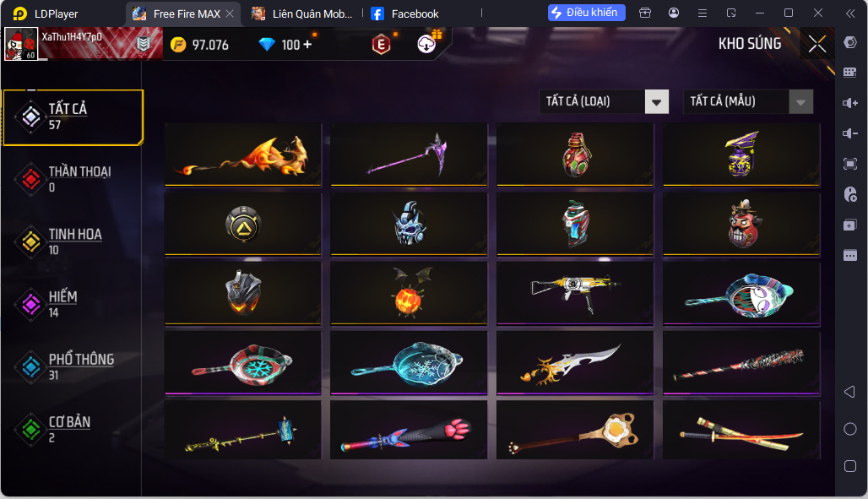The width and height of the screenshot is (868, 499).
Task: Open the cloud download gift icon
Action: [x=426, y=44]
